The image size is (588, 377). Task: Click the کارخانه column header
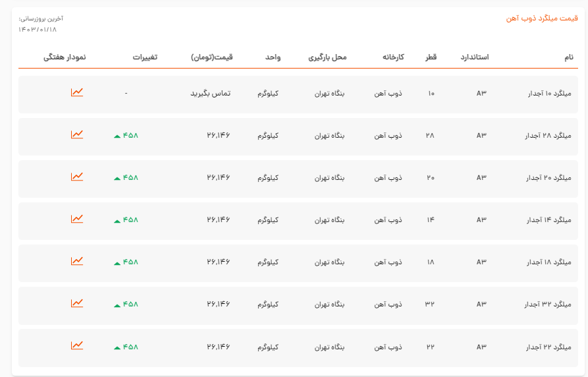[x=393, y=57]
